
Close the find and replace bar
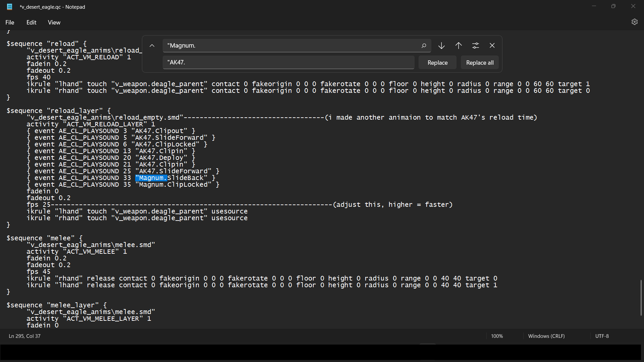[492, 46]
